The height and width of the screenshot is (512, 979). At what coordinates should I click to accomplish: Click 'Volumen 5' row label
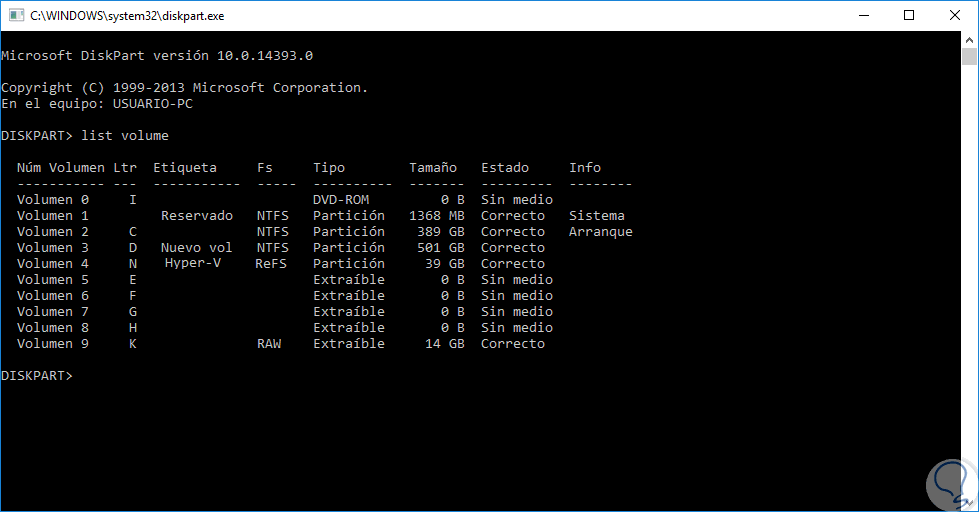tap(52, 280)
